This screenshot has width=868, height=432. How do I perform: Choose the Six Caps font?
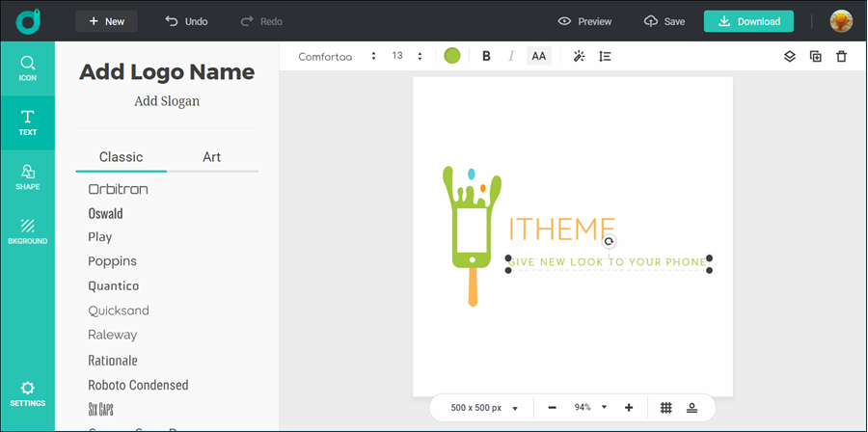click(x=100, y=409)
